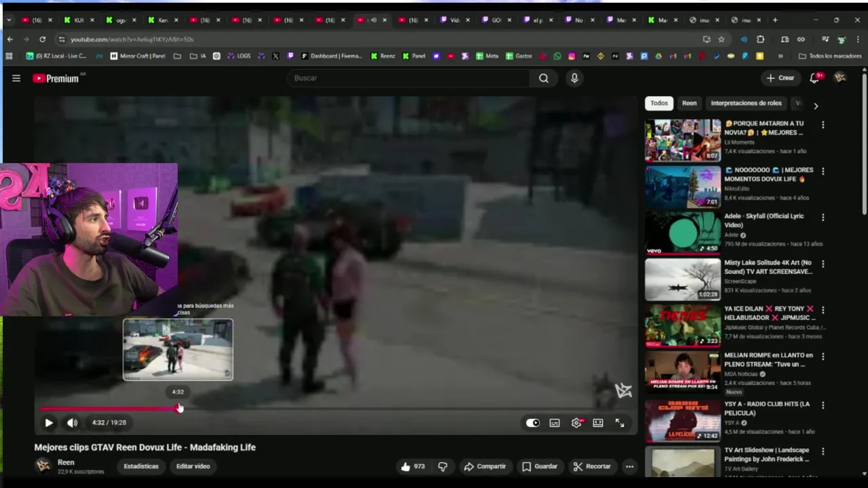Toggle the autoplay switch
868x488 pixels.
click(533, 423)
